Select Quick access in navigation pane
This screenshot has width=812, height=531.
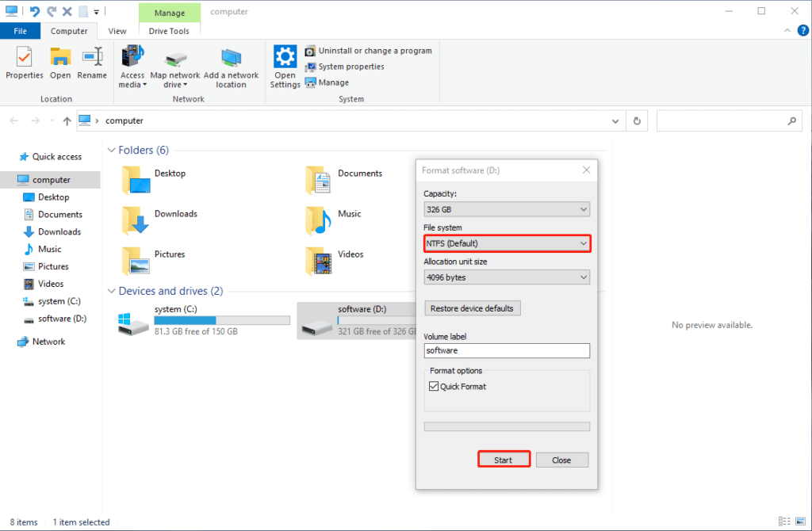pos(51,157)
